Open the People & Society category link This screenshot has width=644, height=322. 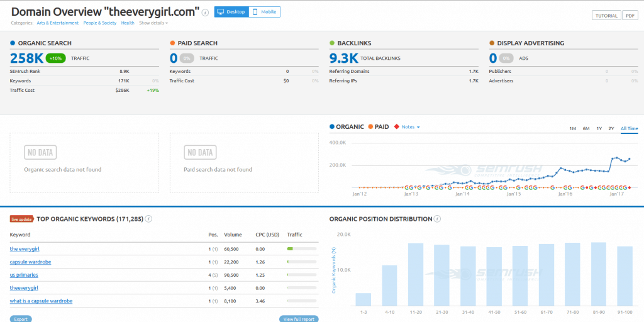point(100,23)
